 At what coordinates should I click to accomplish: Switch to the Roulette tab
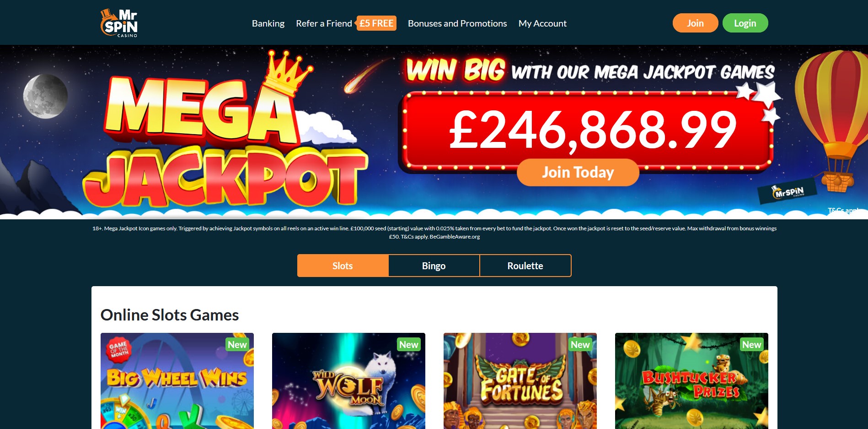pyautogui.click(x=525, y=266)
